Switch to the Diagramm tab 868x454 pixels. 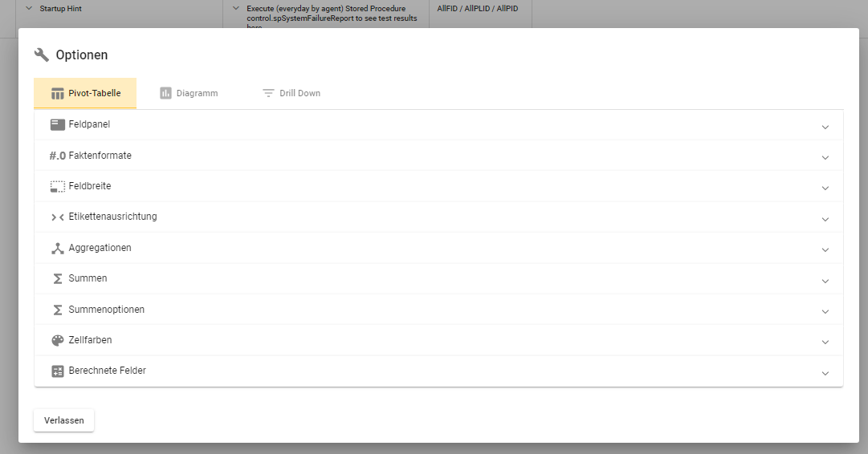point(189,93)
